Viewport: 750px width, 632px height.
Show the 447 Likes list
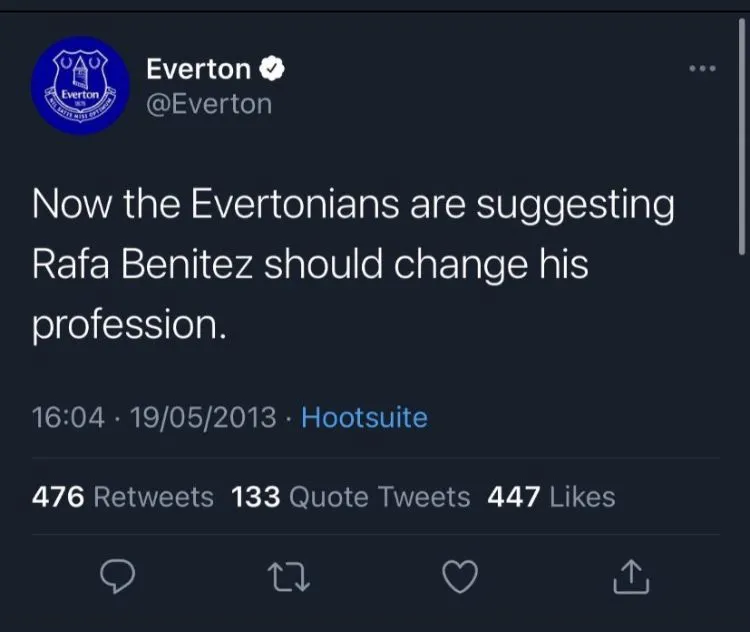click(551, 496)
